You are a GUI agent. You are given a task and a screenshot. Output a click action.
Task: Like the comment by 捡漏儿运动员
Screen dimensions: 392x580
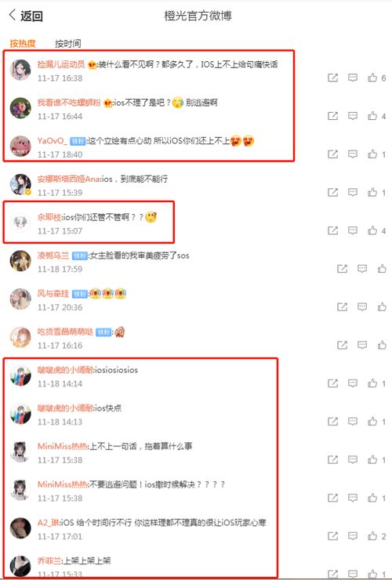[372, 78]
